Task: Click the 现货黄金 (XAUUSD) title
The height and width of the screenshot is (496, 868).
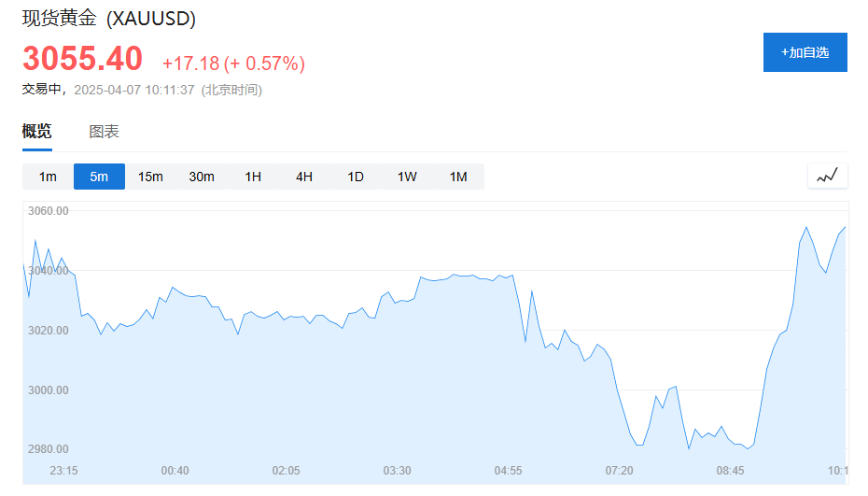Action: point(109,19)
